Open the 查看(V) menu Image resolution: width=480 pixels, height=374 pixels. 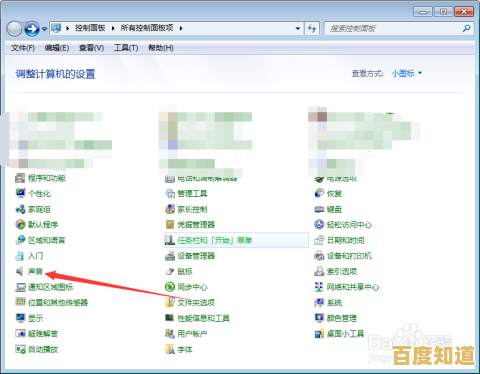(91, 48)
